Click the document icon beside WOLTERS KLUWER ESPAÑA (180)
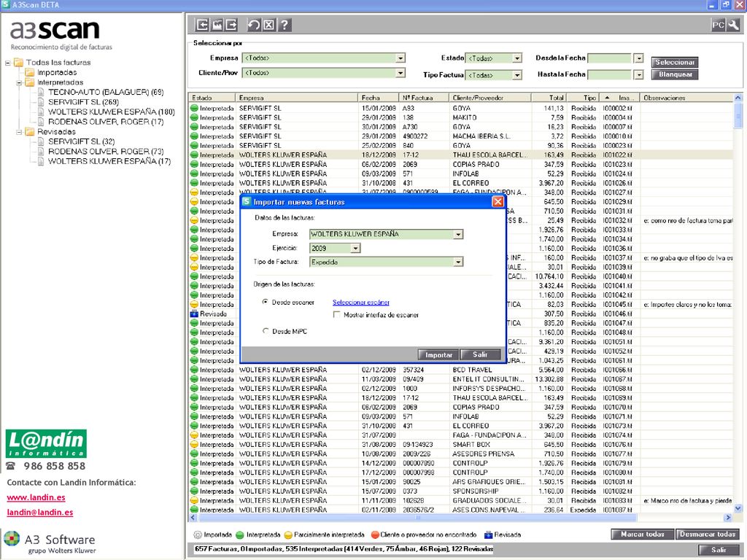This screenshot has height=560, width=747. tap(41, 112)
